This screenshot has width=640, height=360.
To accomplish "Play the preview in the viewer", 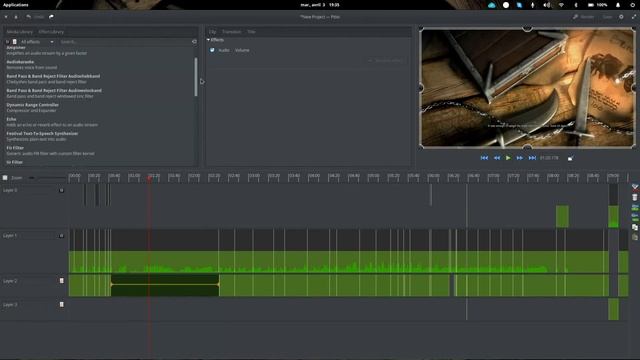I will (x=508, y=158).
